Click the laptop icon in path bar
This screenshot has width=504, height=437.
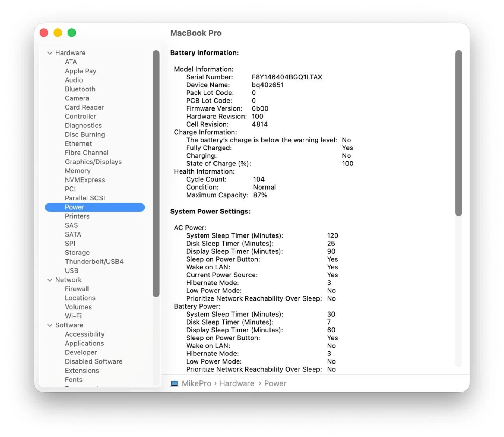[174, 383]
